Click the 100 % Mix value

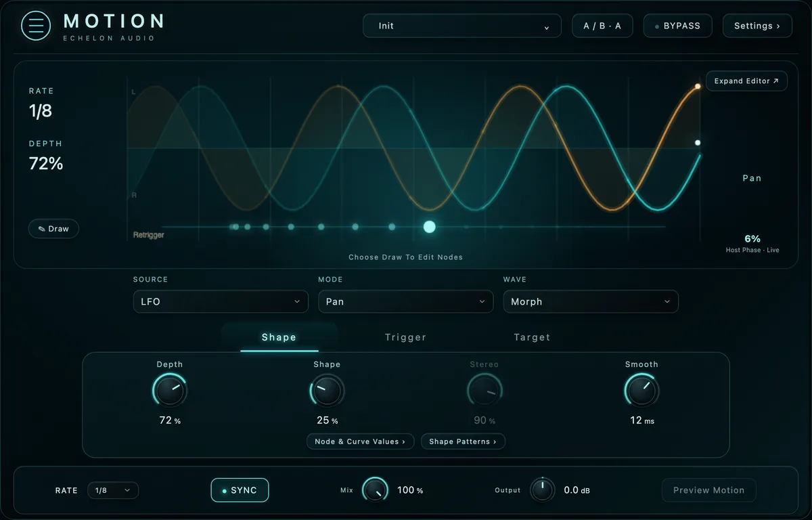[410, 490]
